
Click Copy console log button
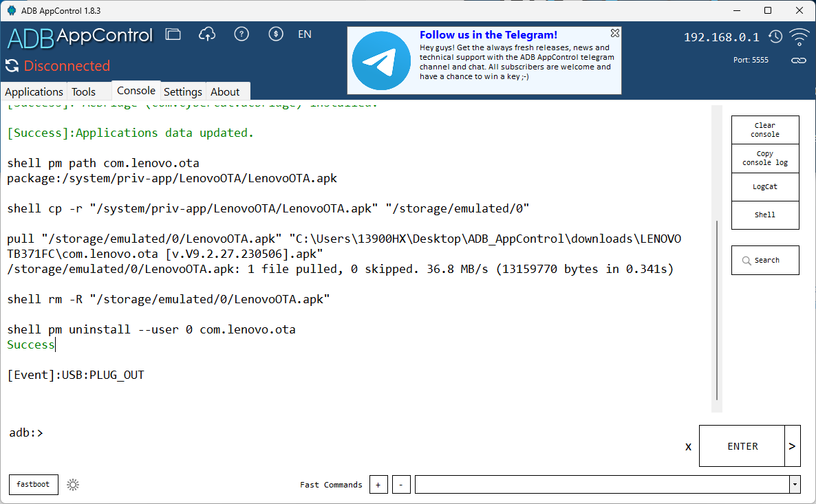(x=765, y=158)
